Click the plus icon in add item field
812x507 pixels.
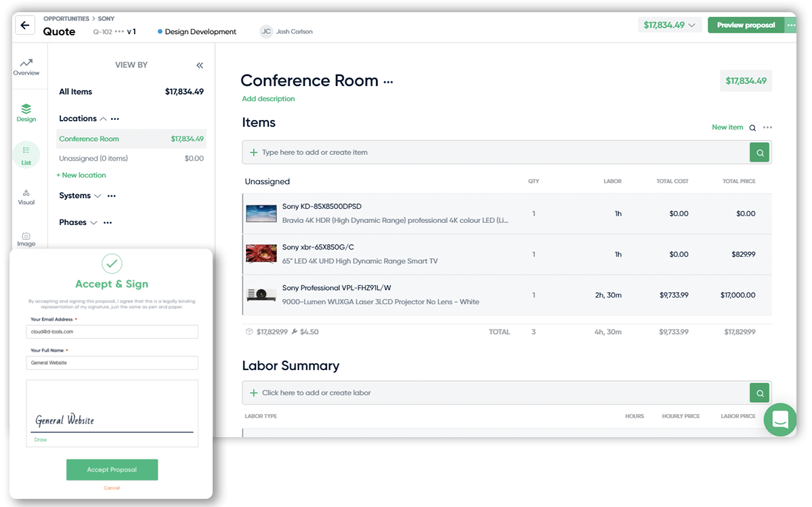(x=254, y=153)
